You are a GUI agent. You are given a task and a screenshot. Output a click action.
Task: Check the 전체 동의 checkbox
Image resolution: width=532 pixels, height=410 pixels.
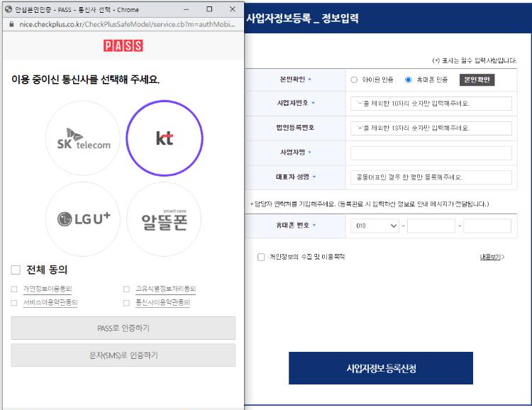pyautogui.click(x=16, y=270)
